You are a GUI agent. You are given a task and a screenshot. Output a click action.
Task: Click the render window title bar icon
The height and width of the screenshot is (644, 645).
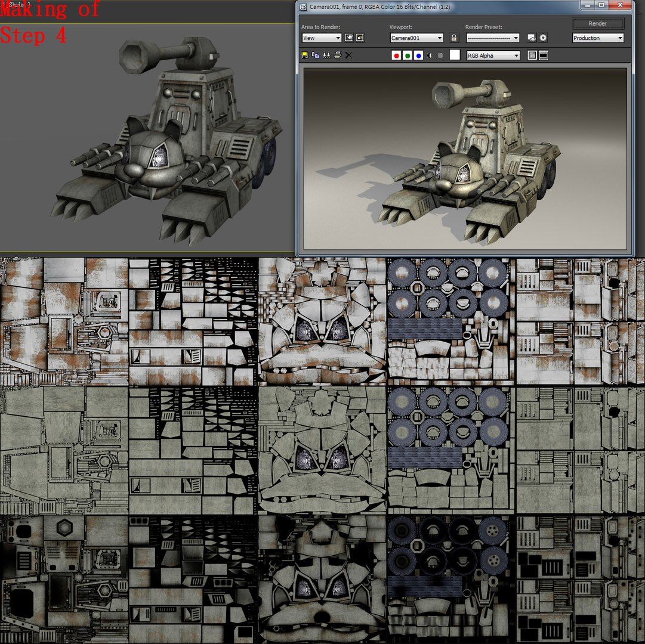[x=304, y=7]
